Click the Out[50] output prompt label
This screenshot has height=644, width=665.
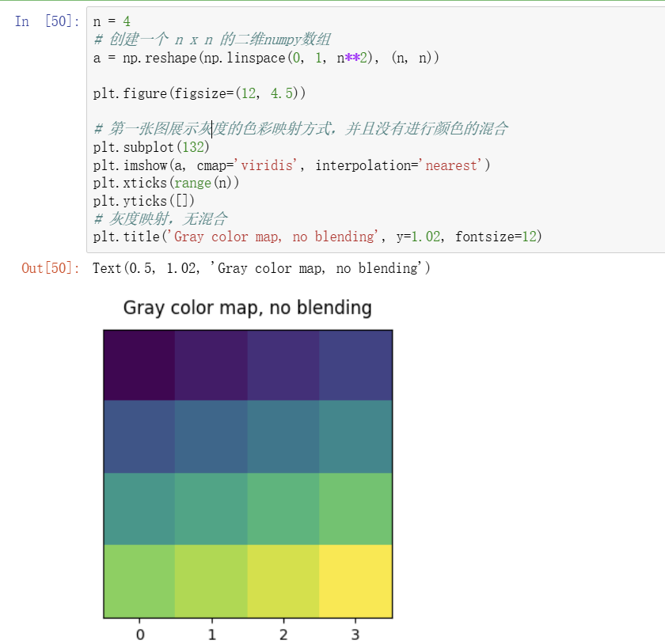[x=51, y=268]
